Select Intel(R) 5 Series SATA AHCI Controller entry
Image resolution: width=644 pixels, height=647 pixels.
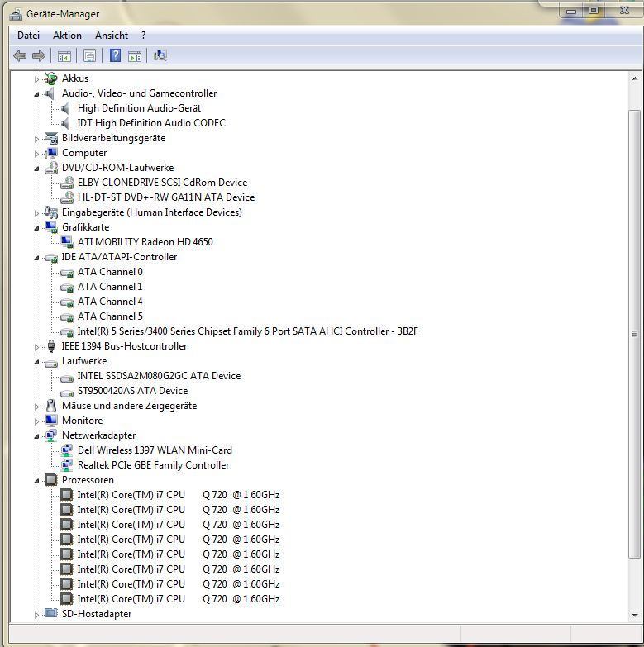(248, 331)
